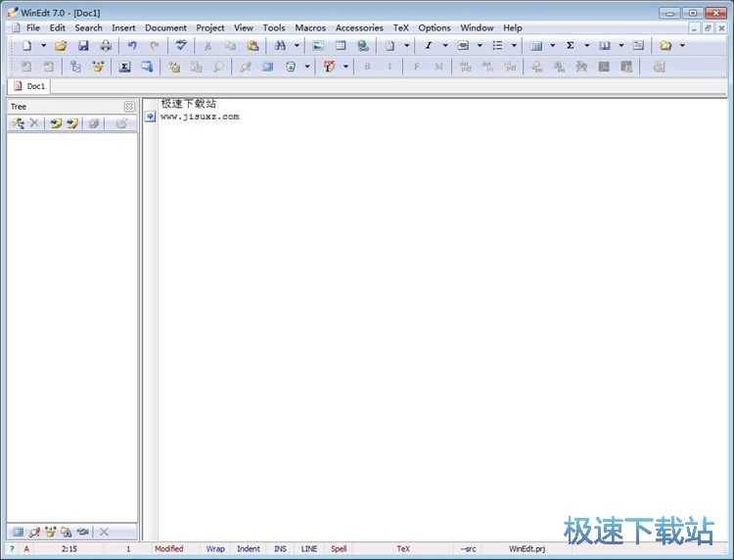The image size is (734, 560).
Task: Click the globe web browser toolbar icon
Action: coord(363,45)
